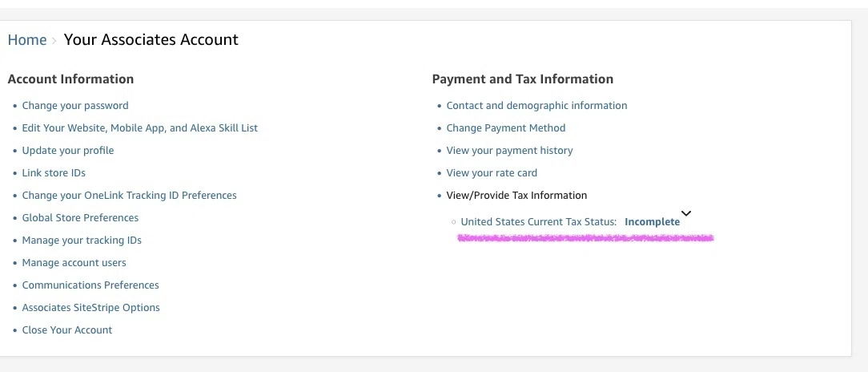Select Close Your Account link
This screenshot has height=372, width=868.
coord(67,330)
